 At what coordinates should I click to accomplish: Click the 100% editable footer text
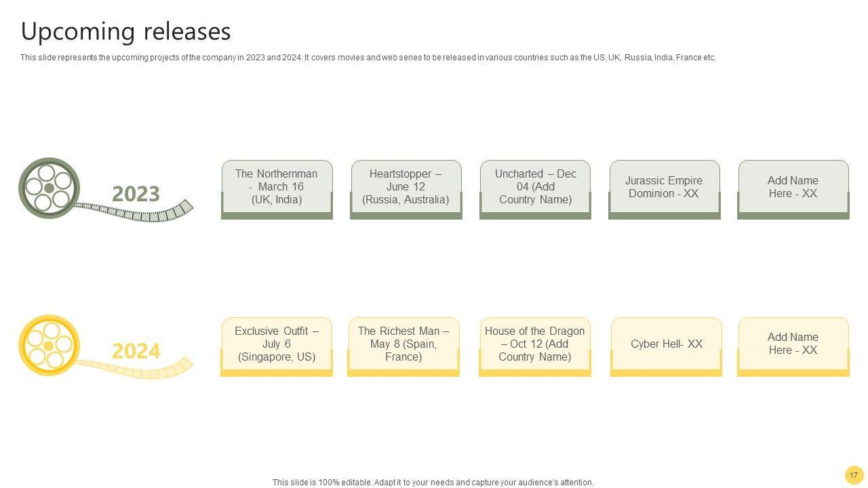[433, 483]
